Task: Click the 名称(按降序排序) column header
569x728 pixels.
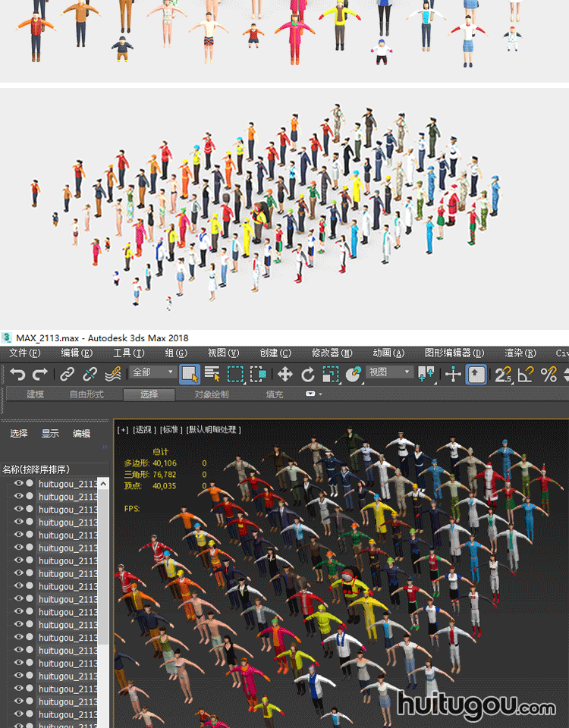Action: tap(36, 469)
